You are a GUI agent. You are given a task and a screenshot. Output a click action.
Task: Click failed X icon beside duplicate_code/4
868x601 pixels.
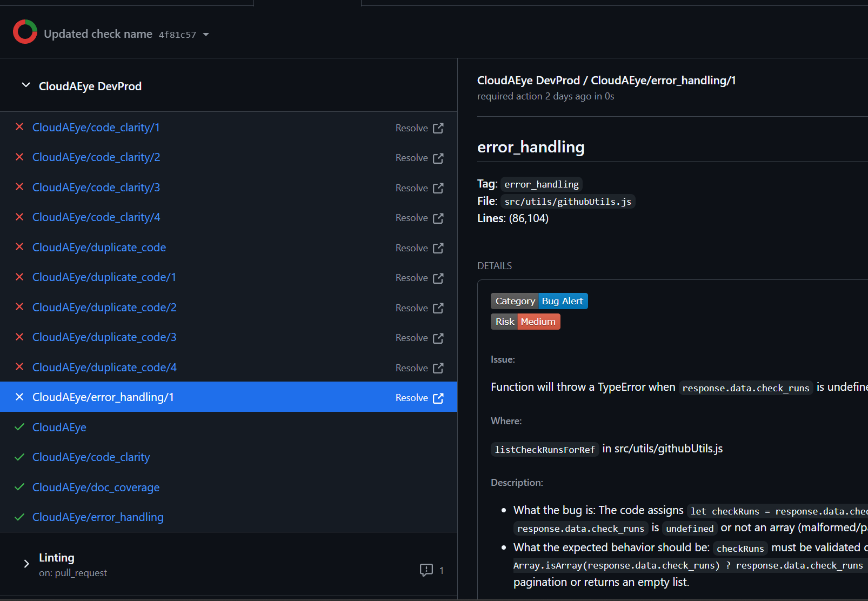pyautogui.click(x=19, y=367)
